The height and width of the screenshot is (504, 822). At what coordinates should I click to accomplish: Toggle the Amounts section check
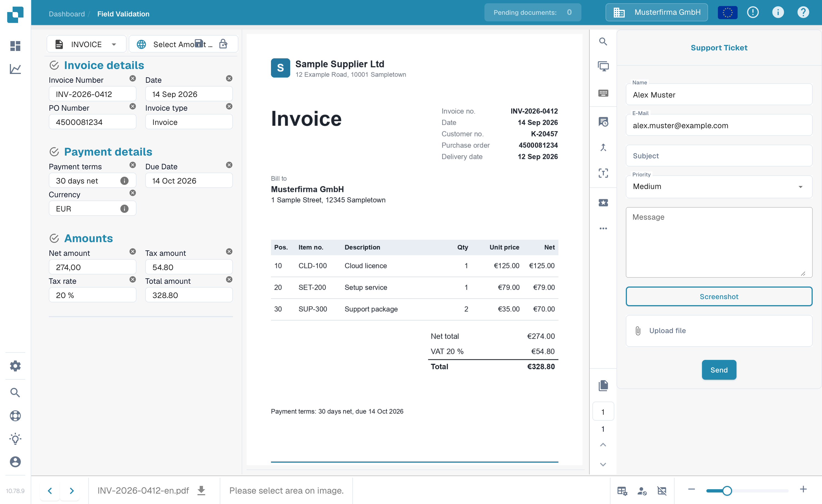(x=54, y=238)
